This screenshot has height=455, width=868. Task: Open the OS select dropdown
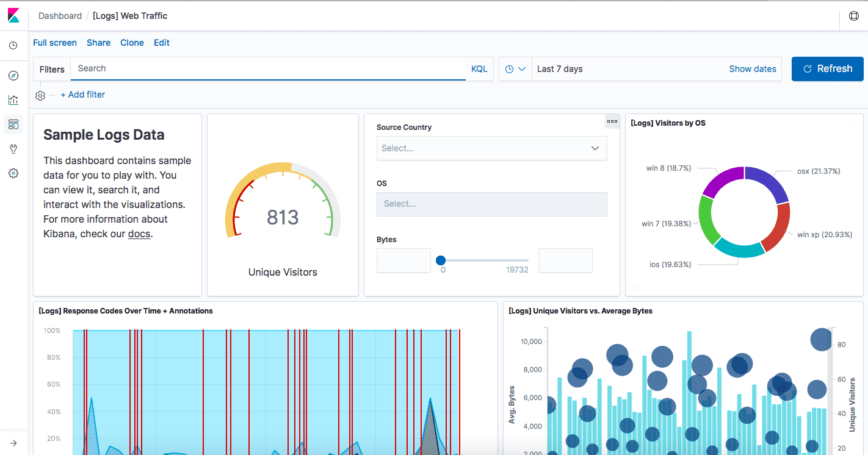click(x=491, y=204)
